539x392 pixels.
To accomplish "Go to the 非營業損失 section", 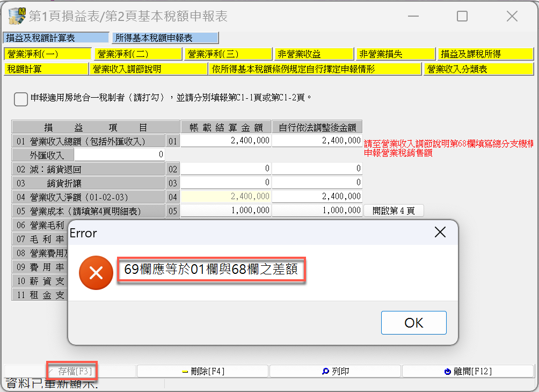I will tap(395, 54).
